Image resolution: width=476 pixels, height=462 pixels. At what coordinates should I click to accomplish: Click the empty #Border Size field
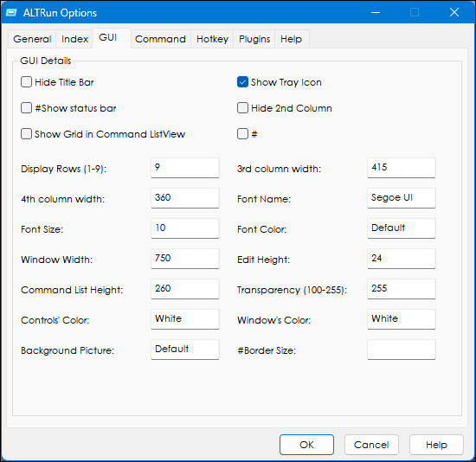tap(402, 350)
